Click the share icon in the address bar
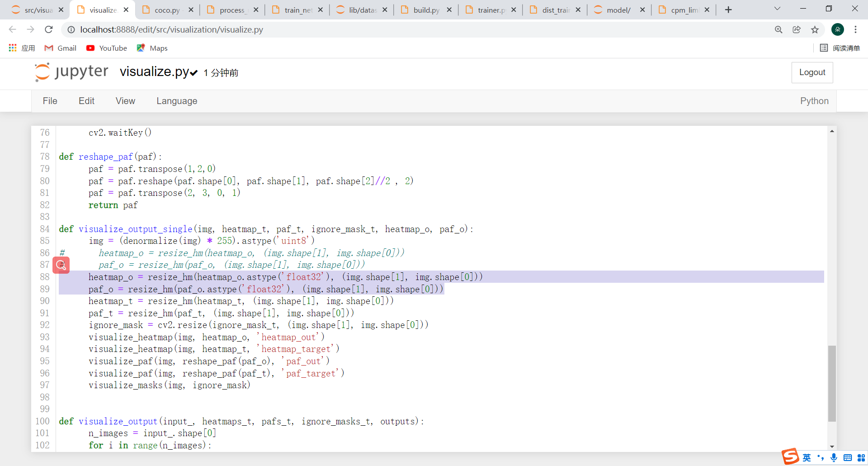The height and width of the screenshot is (466, 868). [x=797, y=29]
